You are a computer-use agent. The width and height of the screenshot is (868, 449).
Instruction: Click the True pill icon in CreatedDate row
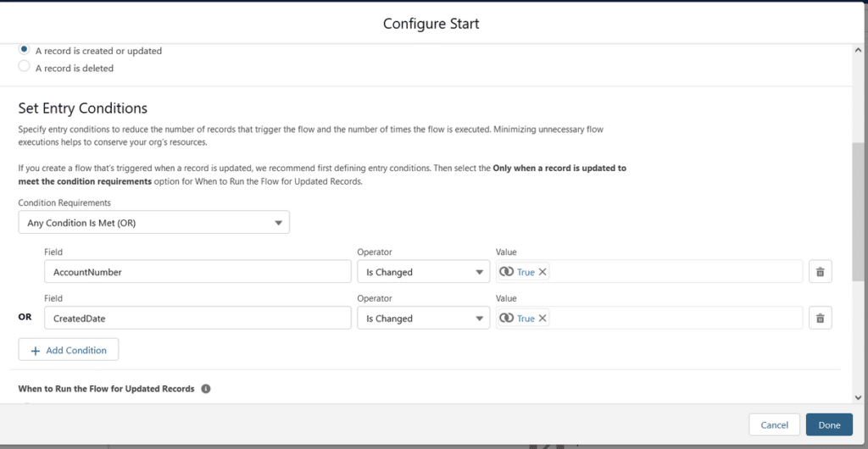coord(507,318)
